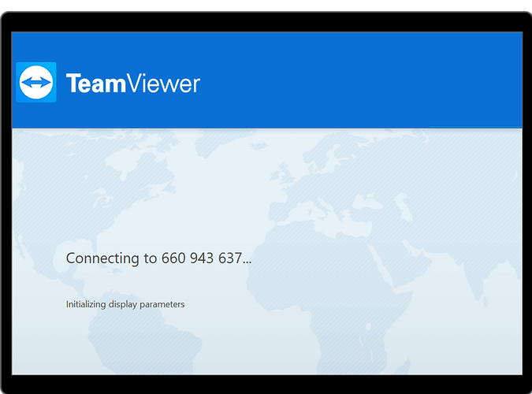Viewport: 532px width, 394px height.
Task: Click the black frame border around the window
Action: [266, 22]
